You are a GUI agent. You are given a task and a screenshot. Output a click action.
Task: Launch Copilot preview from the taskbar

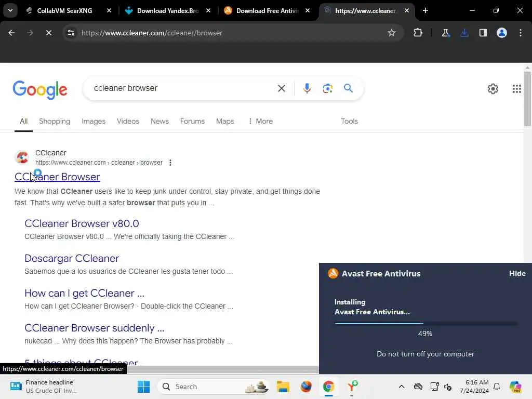[x=515, y=387]
